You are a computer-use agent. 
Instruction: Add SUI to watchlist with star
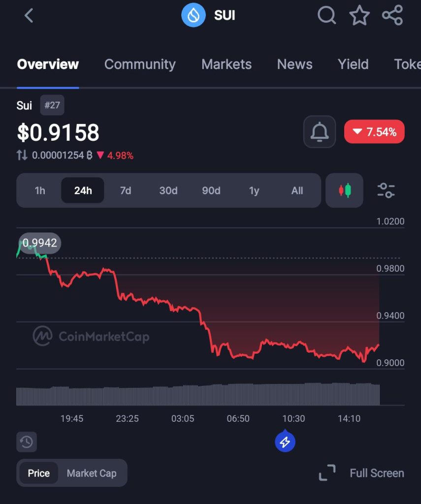click(359, 15)
